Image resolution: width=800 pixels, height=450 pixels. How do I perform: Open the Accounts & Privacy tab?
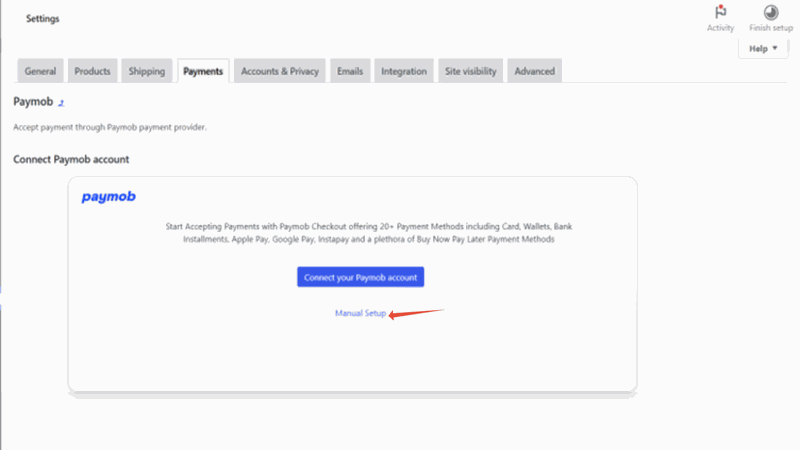(280, 71)
